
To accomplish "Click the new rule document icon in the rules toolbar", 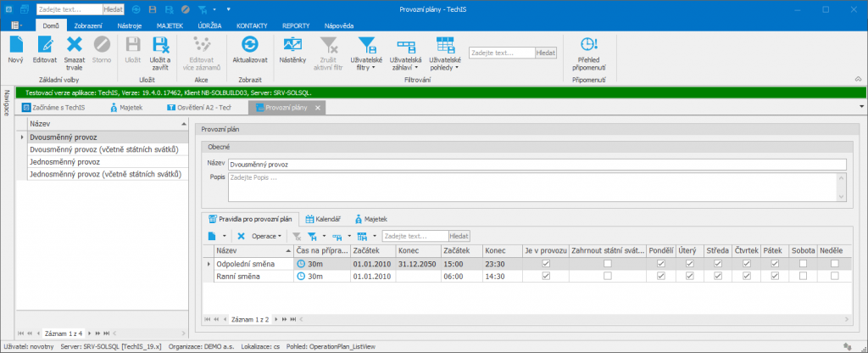I will point(213,235).
